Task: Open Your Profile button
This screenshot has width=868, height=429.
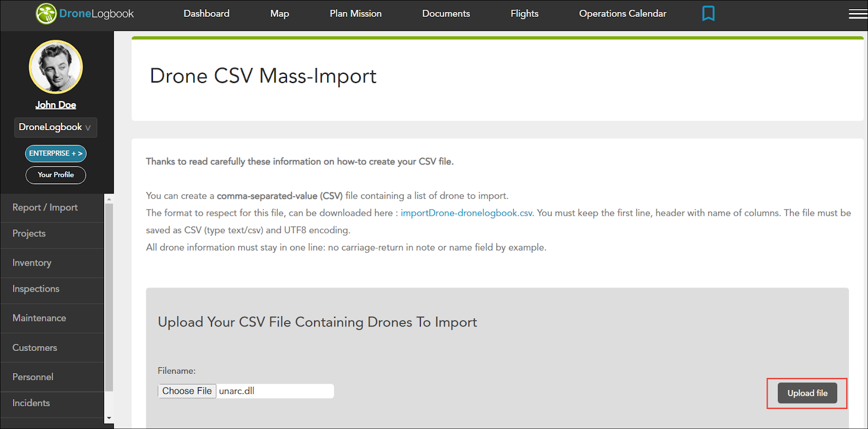Action: point(56,175)
